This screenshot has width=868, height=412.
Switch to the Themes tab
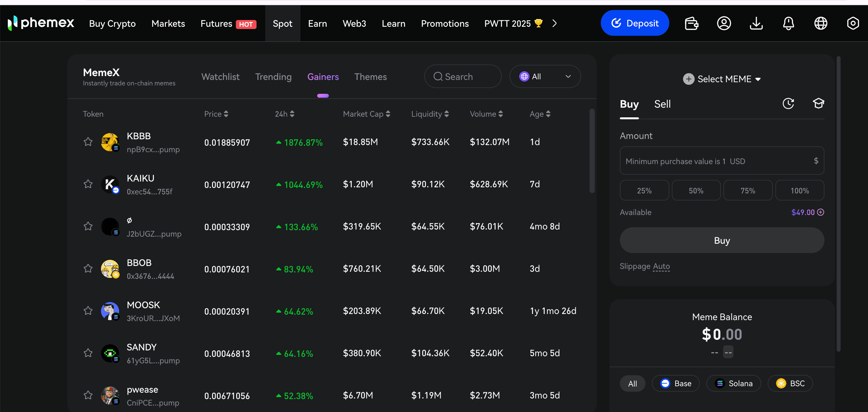click(370, 77)
